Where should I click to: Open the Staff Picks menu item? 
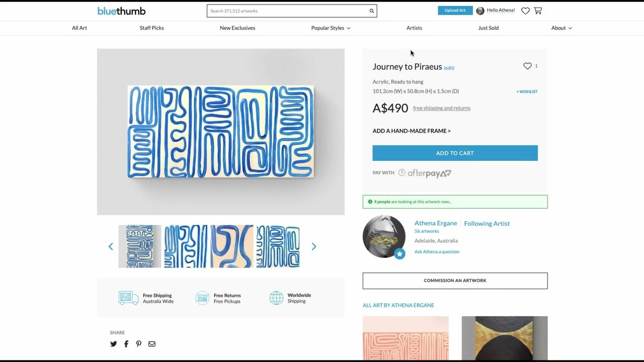pyautogui.click(x=152, y=28)
